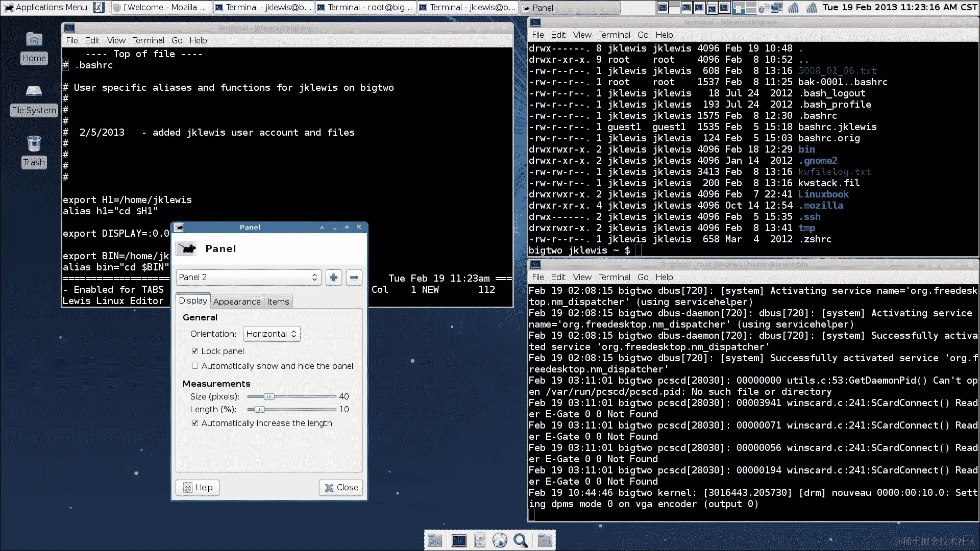
Task: Open the file manager cabinet icon in dock
Action: tap(479, 540)
